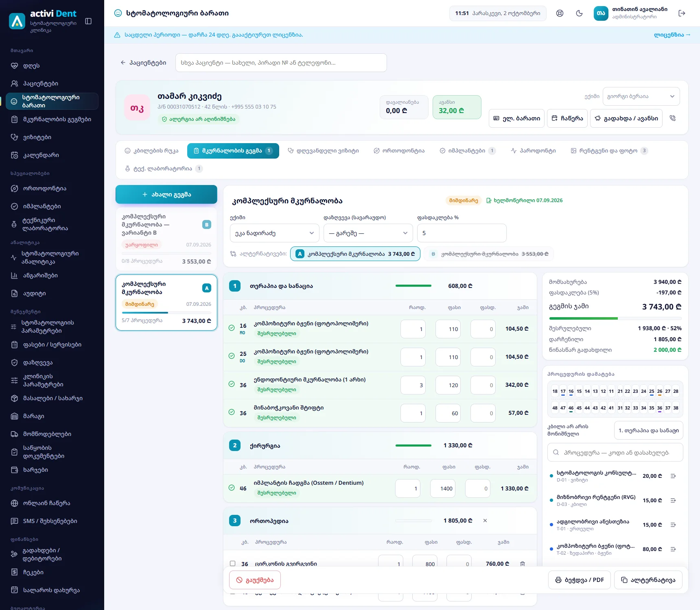Open the support lifebuoy icon in header
The height and width of the screenshot is (610, 700).
point(560,13)
